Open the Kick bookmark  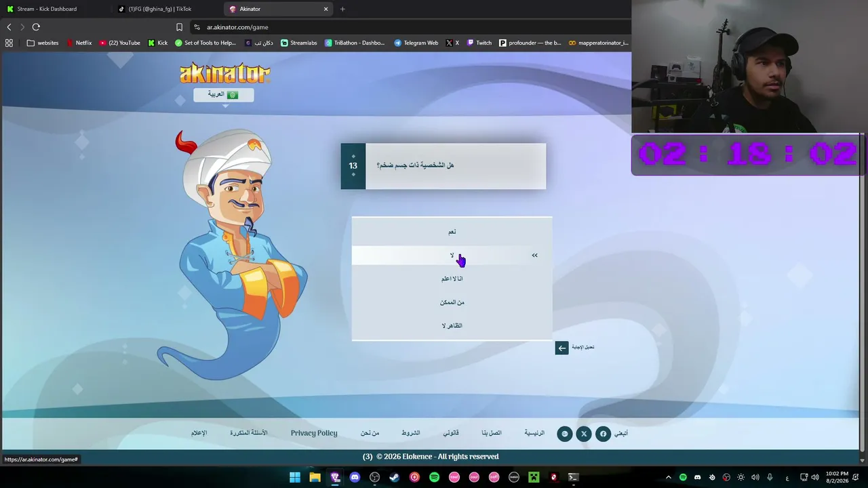(x=158, y=43)
